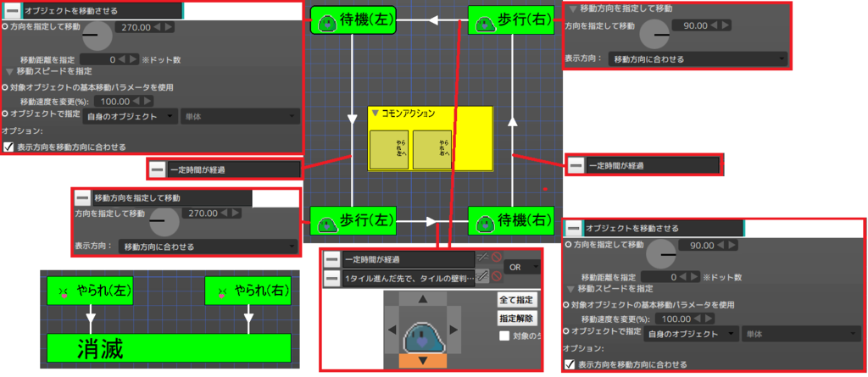Click the defeated face icon in やられ(右)
868x377 pixels.
tap(222, 292)
